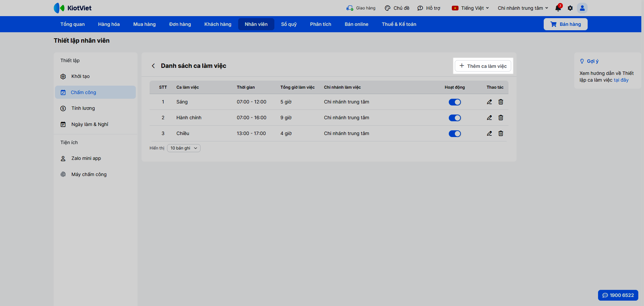Click the Chiều shift name
The height and width of the screenshot is (306, 644).
183,133
